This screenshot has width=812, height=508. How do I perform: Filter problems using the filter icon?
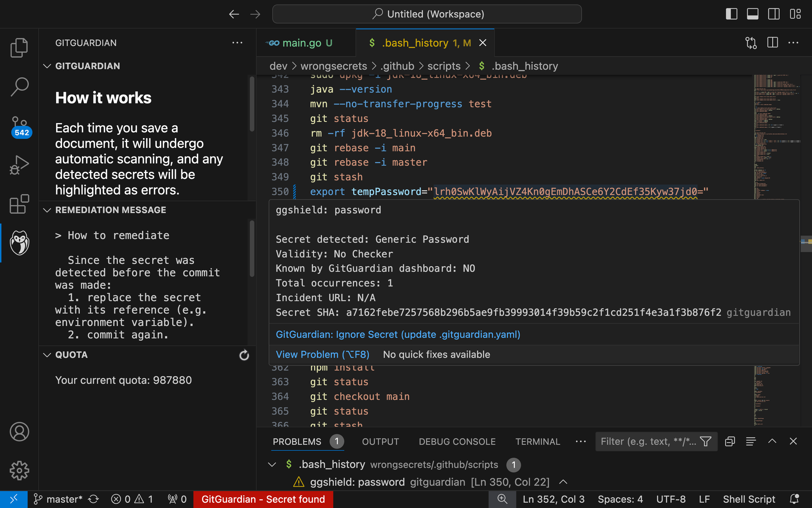point(706,441)
